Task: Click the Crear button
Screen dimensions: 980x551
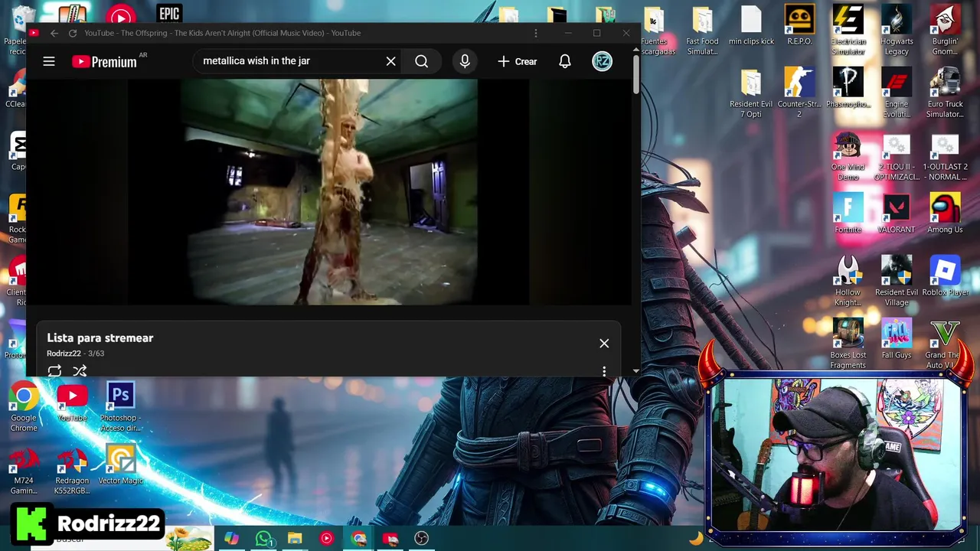Action: (518, 61)
